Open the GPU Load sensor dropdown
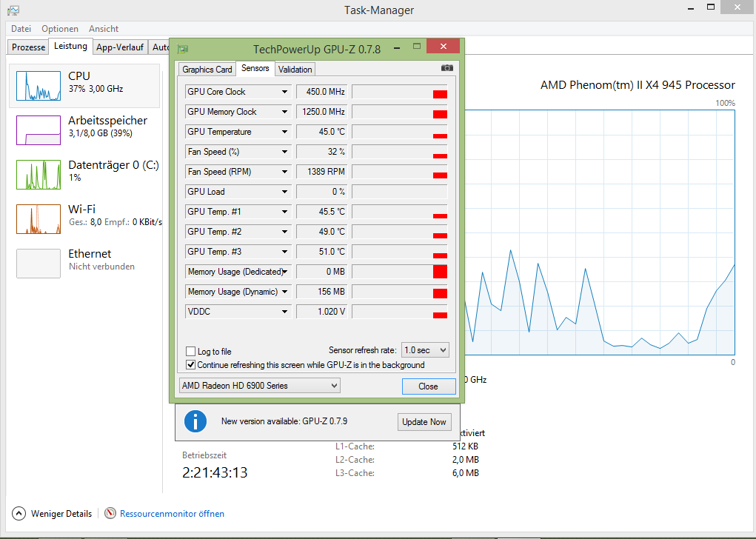756x539 pixels. coord(284,192)
